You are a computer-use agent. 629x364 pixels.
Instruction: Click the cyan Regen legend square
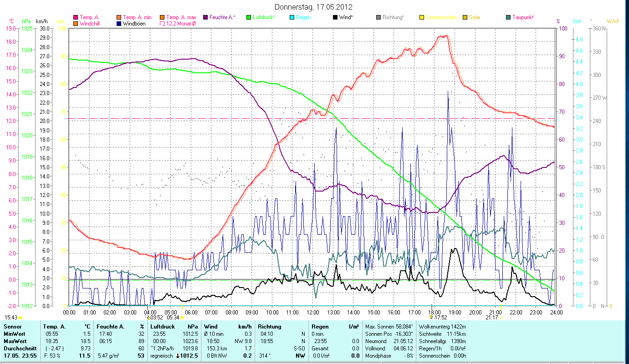tap(292, 17)
